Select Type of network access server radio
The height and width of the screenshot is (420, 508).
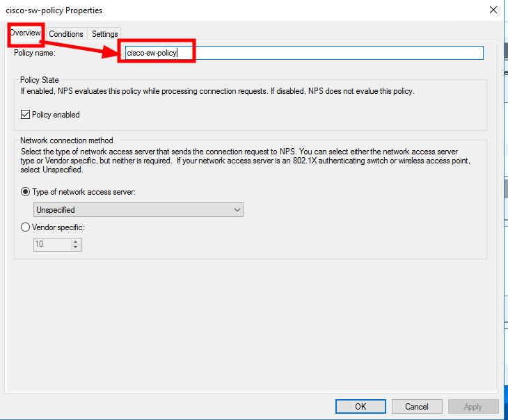point(25,192)
